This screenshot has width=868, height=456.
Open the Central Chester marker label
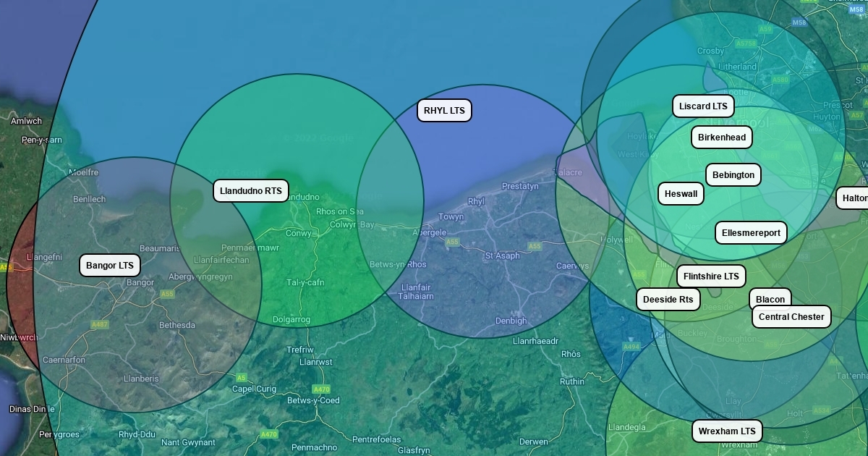click(x=791, y=317)
